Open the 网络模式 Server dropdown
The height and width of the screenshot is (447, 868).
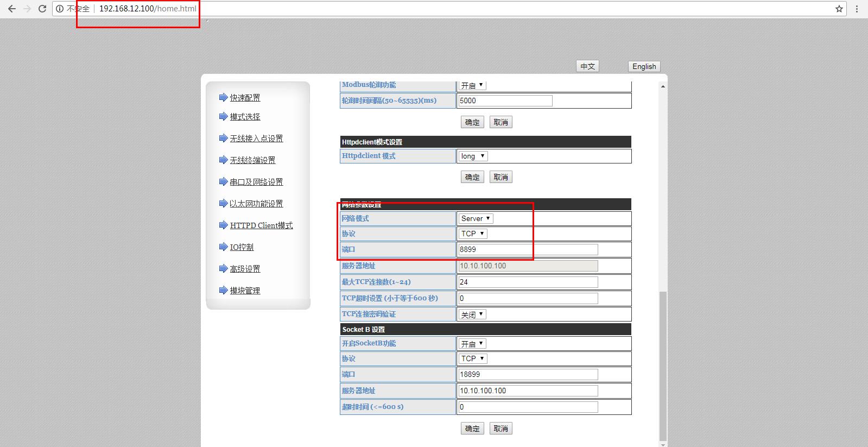(x=476, y=218)
